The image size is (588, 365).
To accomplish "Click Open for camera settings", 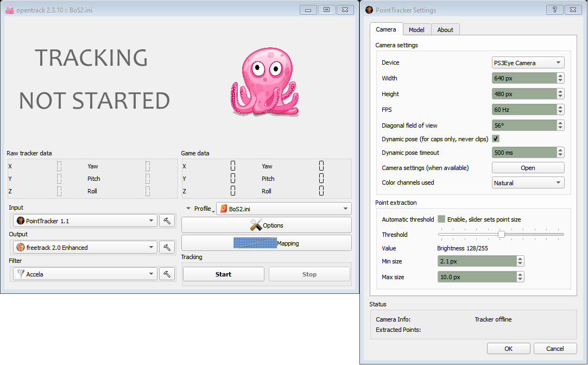I will (528, 168).
